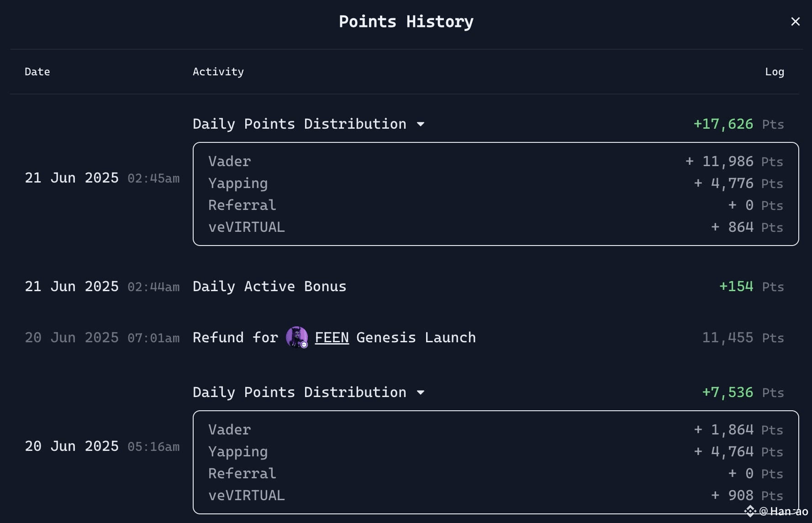Select Vader row with 11,986 Pts
The image size is (812, 523).
click(x=496, y=162)
